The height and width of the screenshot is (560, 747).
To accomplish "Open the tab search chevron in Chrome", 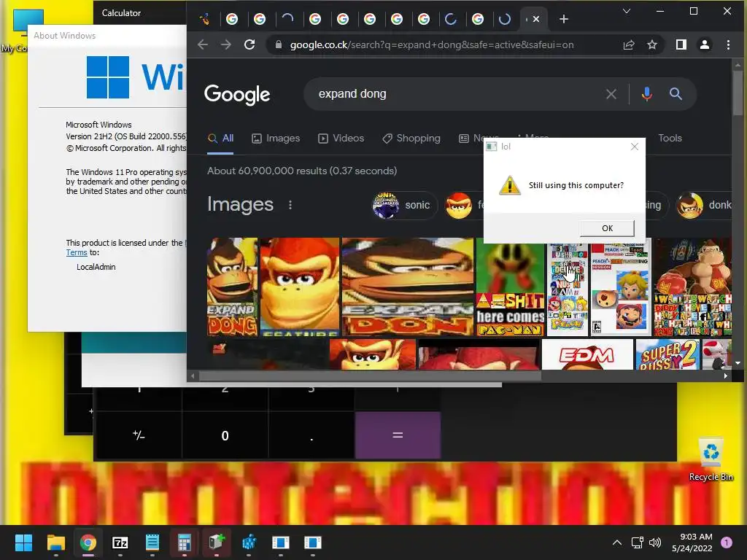I will 627,11.
